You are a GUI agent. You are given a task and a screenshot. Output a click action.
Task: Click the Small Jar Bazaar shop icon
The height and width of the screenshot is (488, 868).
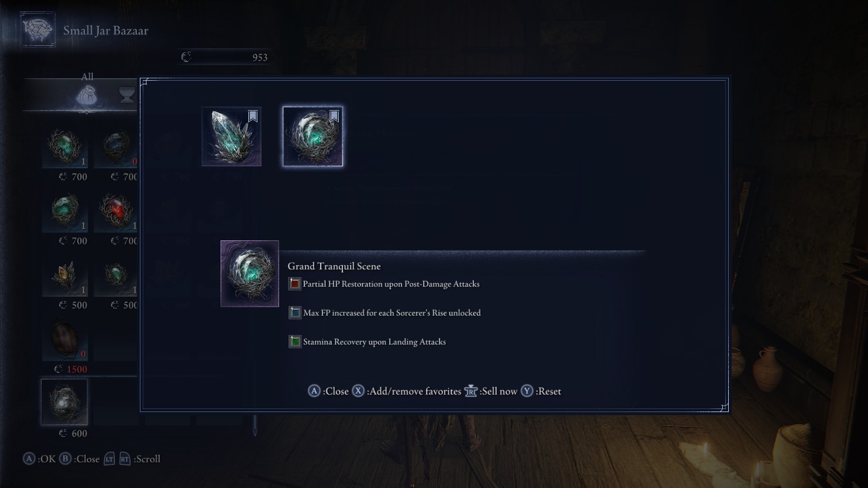38,30
